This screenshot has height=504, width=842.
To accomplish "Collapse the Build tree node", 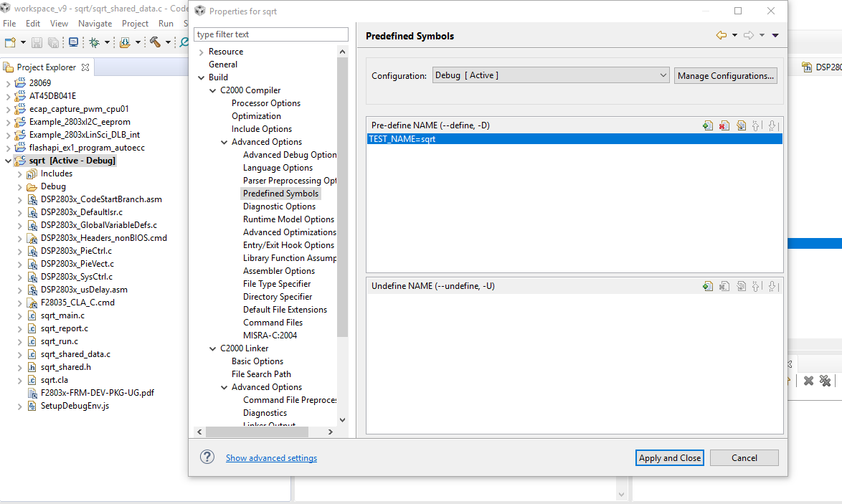I will pyautogui.click(x=202, y=78).
